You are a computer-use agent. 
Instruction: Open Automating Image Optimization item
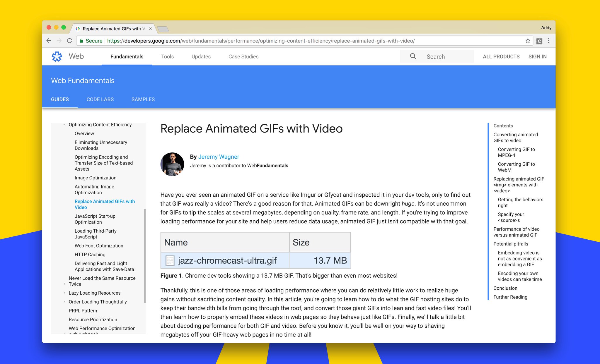click(94, 189)
